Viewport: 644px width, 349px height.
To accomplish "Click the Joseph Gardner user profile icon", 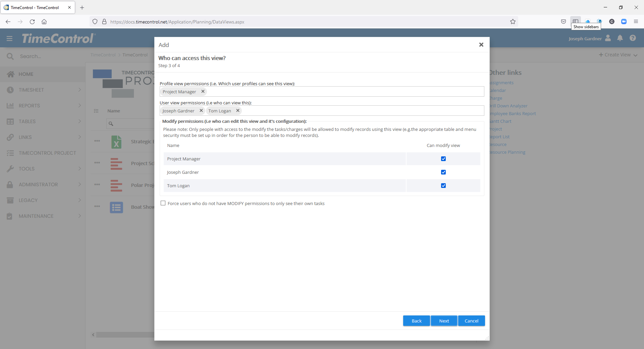I will (x=608, y=38).
